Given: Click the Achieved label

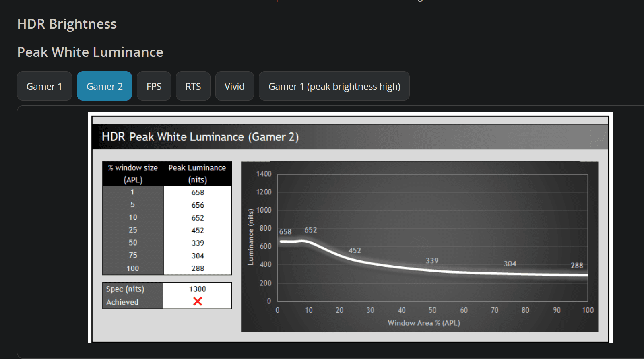Looking at the screenshot, I should pyautogui.click(x=122, y=302).
